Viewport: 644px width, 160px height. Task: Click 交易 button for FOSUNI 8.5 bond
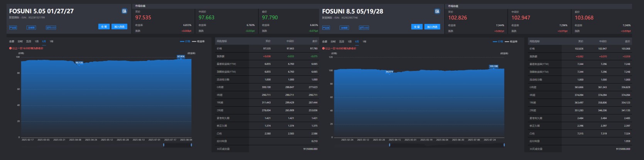(x=417, y=27)
